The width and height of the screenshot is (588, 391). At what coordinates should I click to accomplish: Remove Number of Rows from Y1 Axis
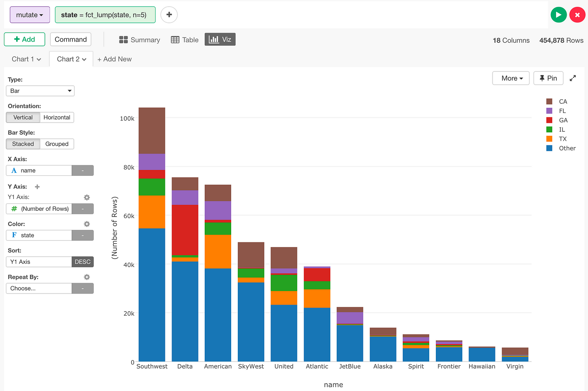(x=83, y=209)
